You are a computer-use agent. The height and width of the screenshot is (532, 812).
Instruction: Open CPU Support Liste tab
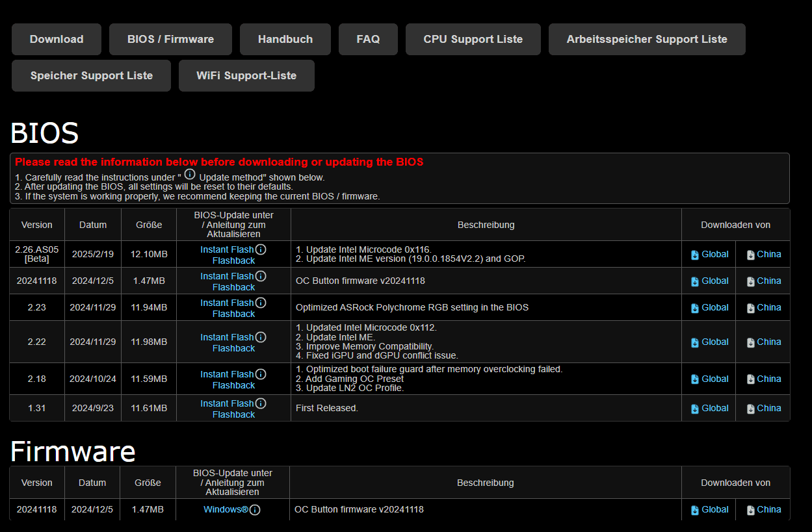(x=473, y=39)
